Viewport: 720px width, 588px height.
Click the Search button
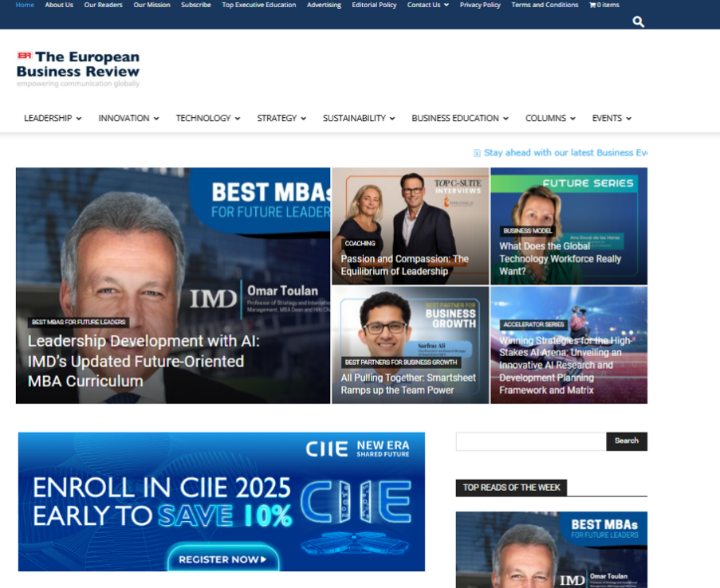[x=627, y=441]
